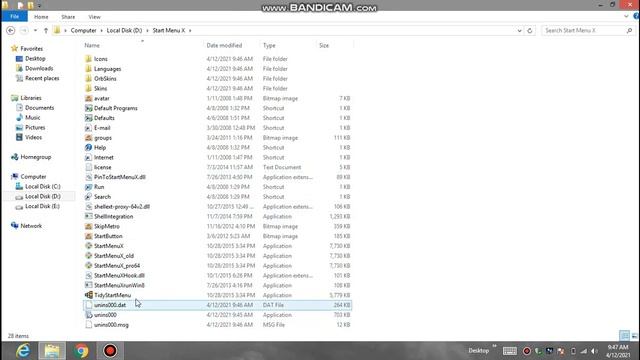The width and height of the screenshot is (640, 360).
Task: Expand Computer breadcrumb arrow
Action: (102, 31)
